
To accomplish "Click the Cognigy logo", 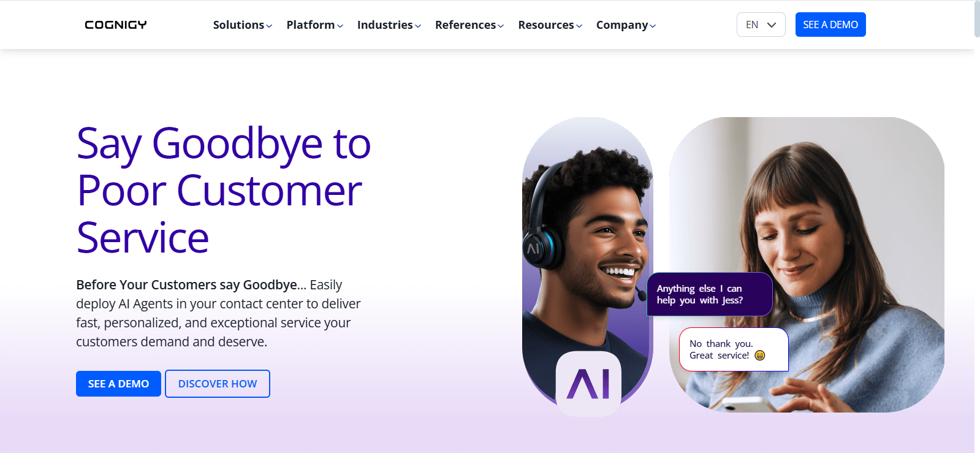I will [x=116, y=25].
